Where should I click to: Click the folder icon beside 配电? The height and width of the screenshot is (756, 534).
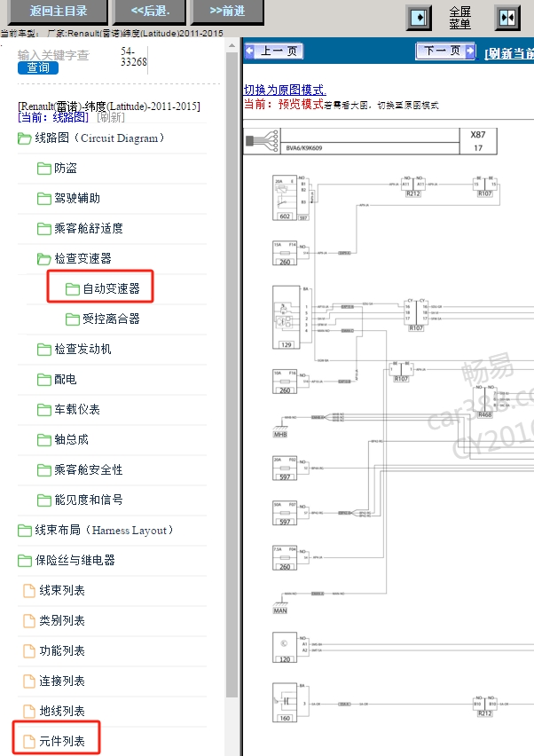(43, 379)
